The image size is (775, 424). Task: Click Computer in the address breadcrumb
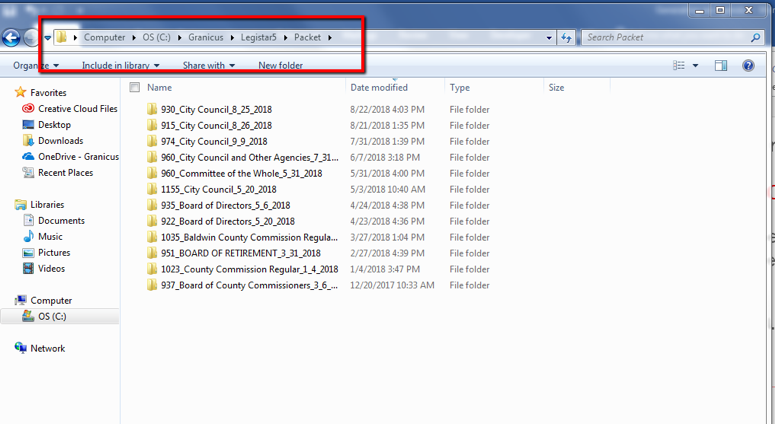click(x=104, y=38)
